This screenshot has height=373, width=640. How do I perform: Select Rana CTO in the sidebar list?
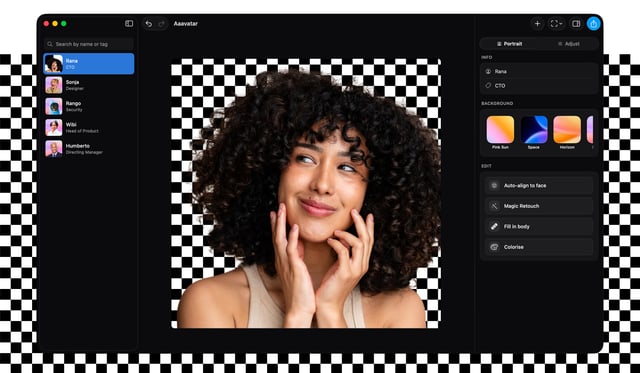89,64
